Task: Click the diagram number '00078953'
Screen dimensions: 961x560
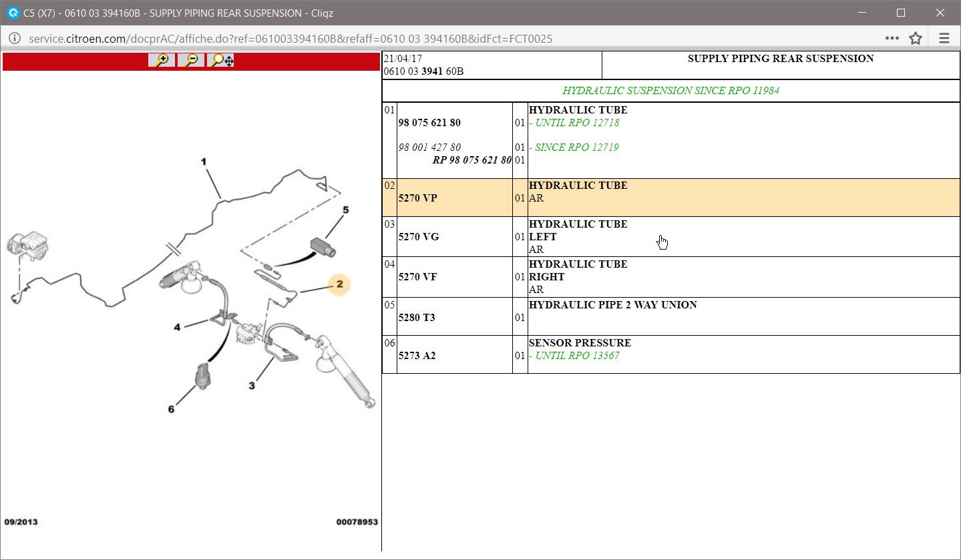Action: (x=357, y=522)
